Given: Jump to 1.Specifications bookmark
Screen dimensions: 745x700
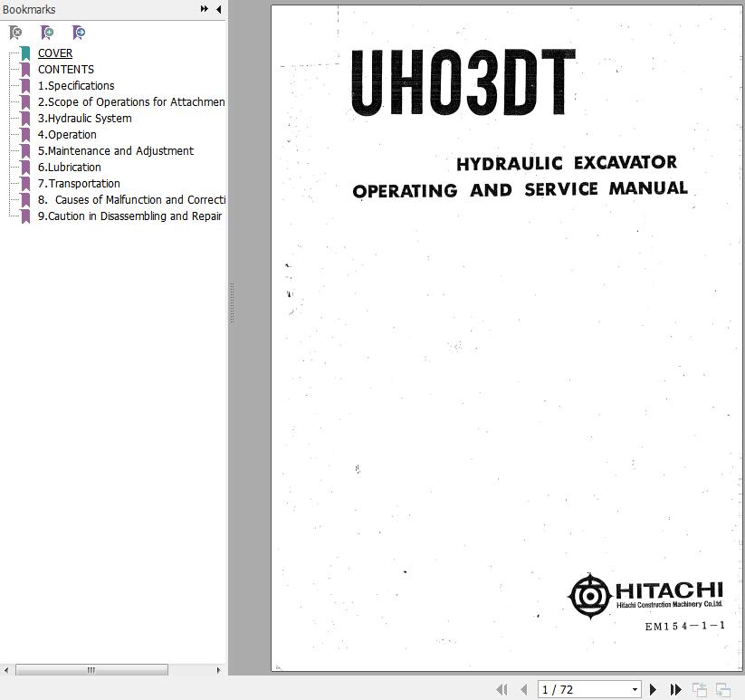Looking at the screenshot, I should 76,85.
